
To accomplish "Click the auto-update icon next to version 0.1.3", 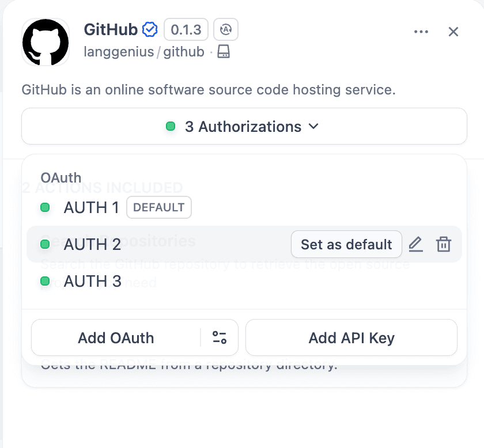I will click(225, 29).
